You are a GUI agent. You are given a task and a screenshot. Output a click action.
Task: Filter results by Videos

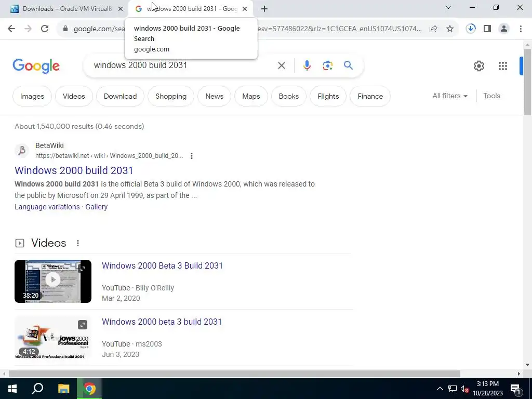[x=74, y=96]
